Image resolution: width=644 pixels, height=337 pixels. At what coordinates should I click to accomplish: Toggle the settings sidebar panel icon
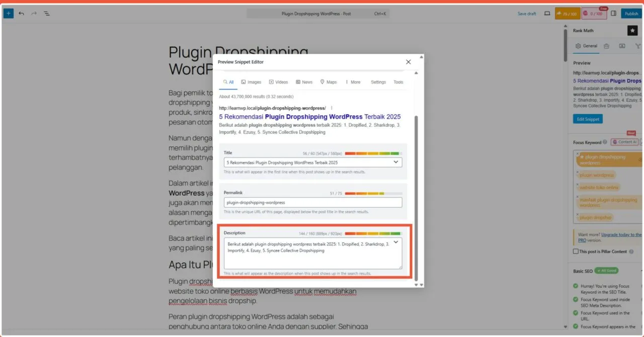(x=613, y=14)
